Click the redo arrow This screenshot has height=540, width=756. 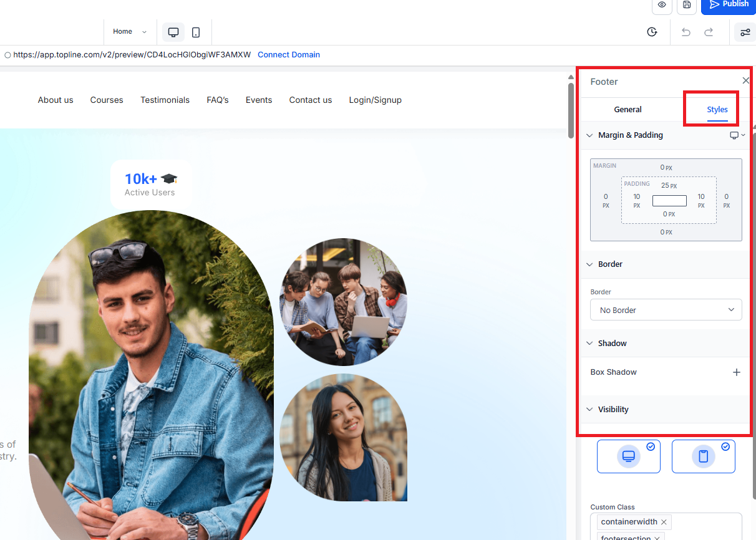click(x=709, y=32)
